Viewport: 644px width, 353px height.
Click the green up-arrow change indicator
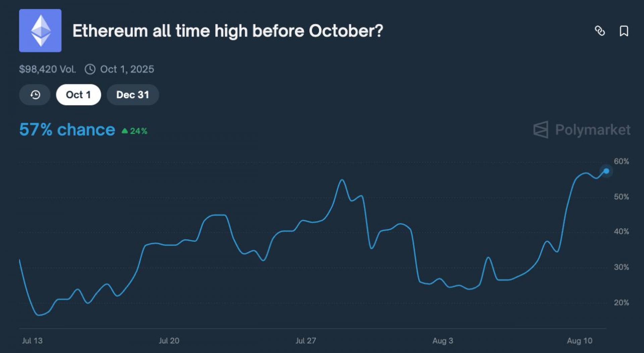[124, 131]
